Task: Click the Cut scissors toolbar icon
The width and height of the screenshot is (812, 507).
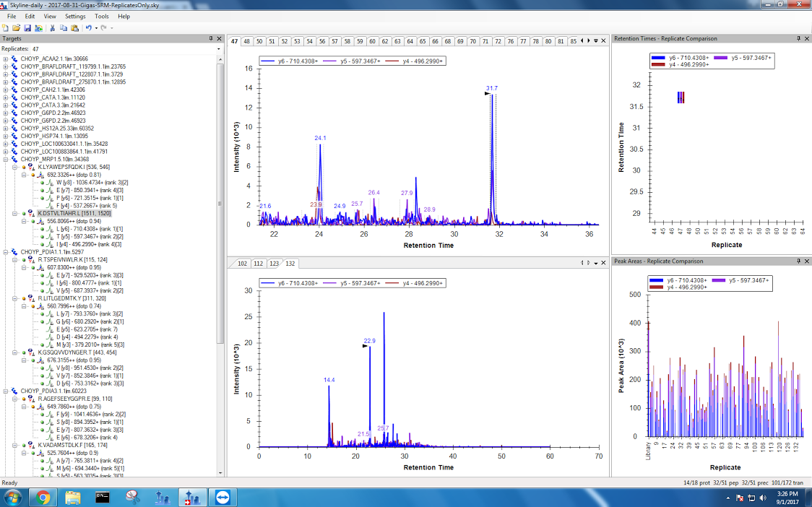Action: (53, 27)
